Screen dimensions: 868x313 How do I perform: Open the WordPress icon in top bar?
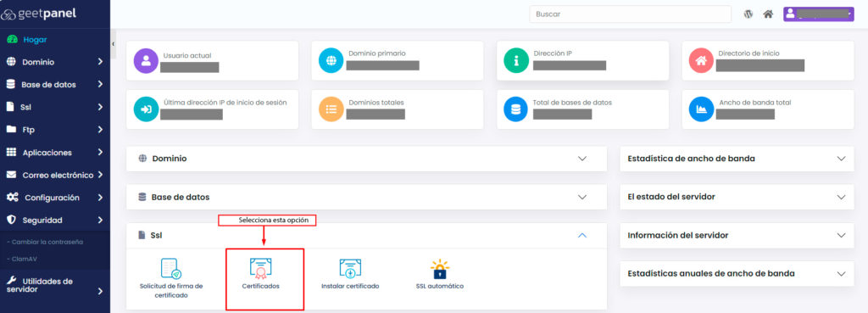748,14
